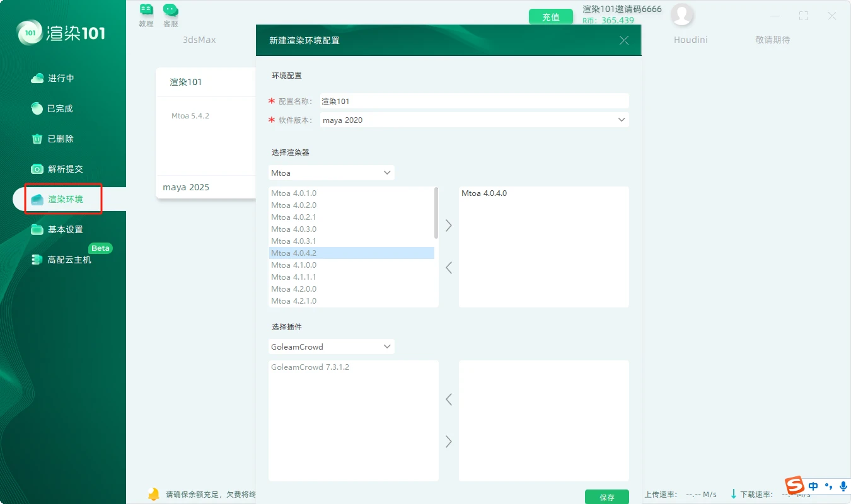This screenshot has width=851, height=504.
Task: Click the download speed arrow icon
Action: [733, 494]
